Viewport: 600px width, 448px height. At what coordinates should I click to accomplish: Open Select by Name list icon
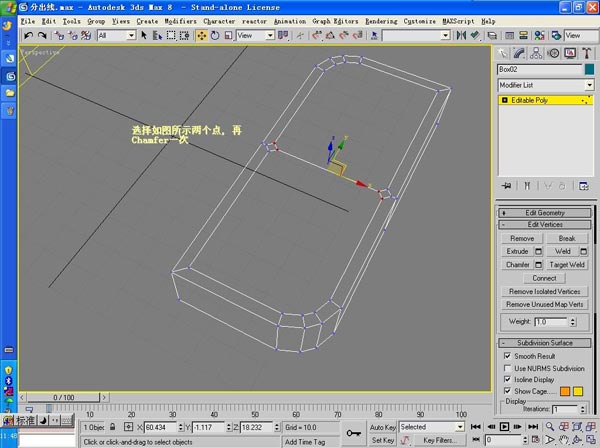point(157,36)
